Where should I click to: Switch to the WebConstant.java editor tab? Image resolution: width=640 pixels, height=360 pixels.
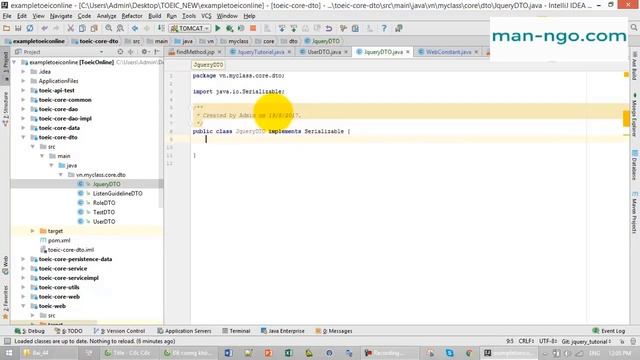click(x=448, y=52)
